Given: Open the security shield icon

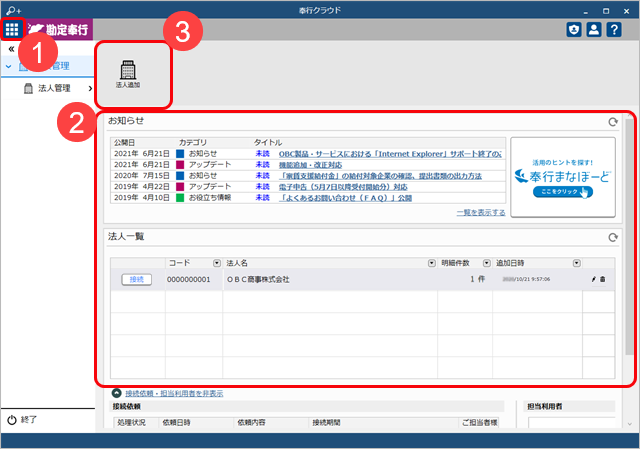Looking at the screenshot, I should coord(574,29).
